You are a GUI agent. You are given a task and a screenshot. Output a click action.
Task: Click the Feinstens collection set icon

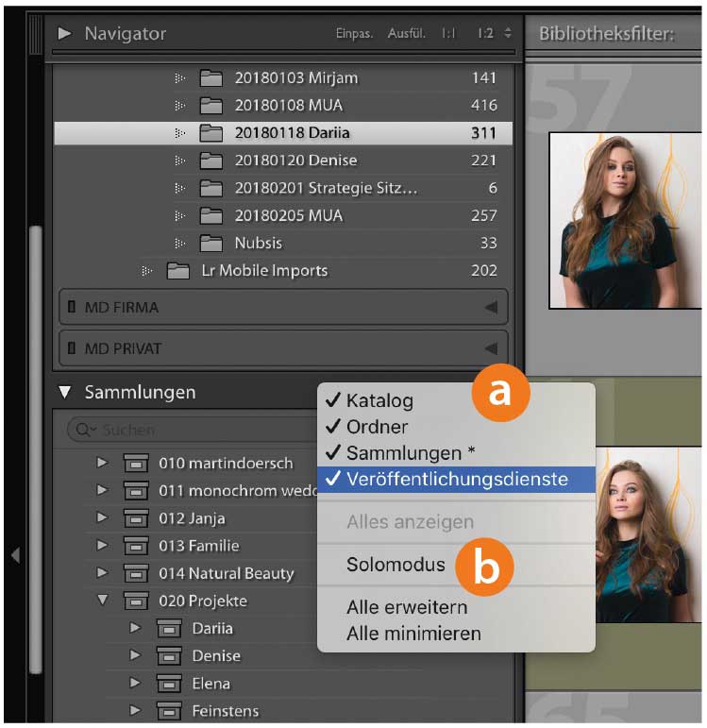170,711
